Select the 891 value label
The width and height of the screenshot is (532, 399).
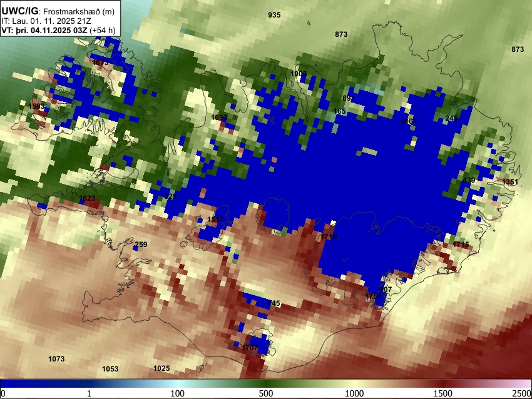tap(349, 98)
